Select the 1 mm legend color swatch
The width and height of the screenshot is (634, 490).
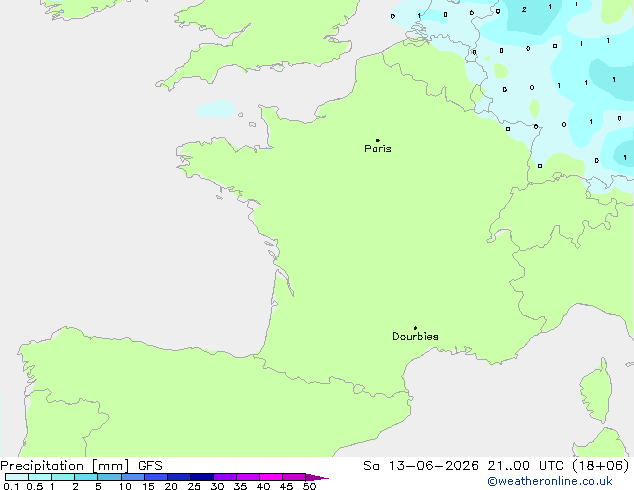click(x=63, y=477)
